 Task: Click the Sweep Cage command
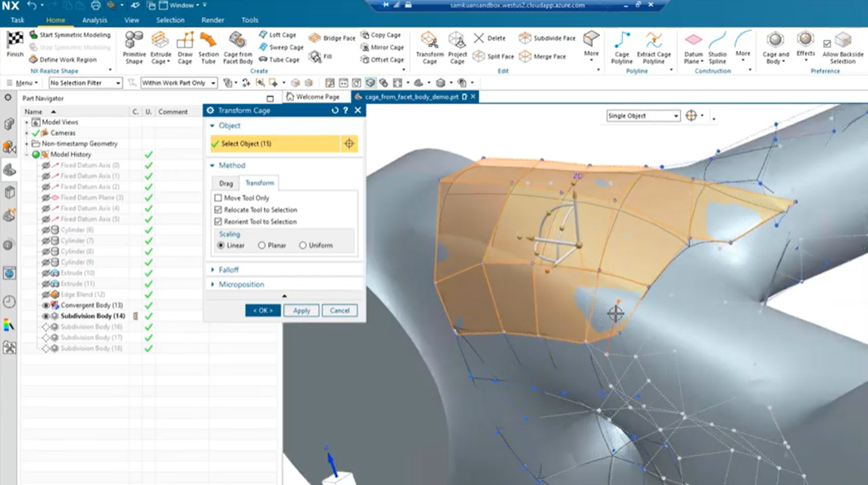(x=281, y=47)
